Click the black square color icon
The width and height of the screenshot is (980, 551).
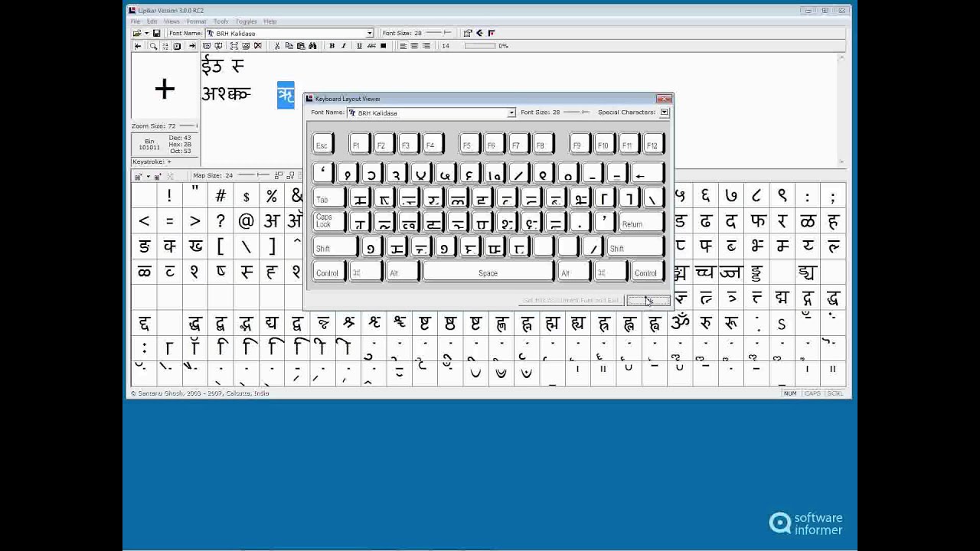(x=384, y=46)
